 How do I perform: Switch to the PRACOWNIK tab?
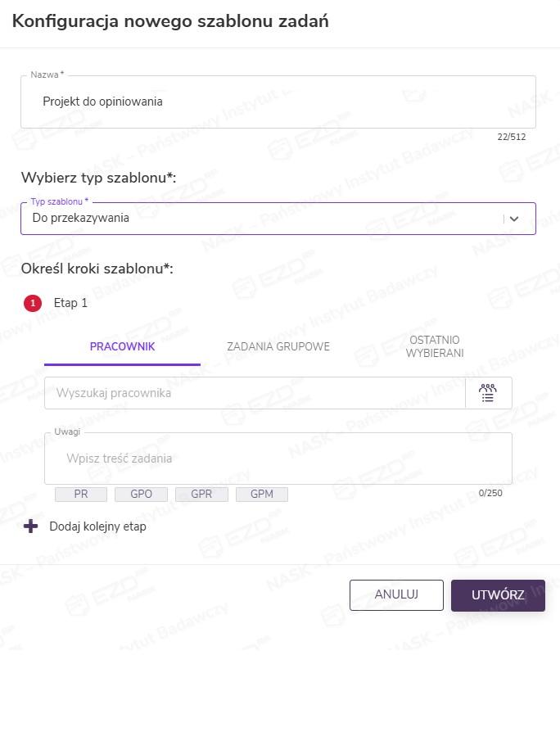122,346
